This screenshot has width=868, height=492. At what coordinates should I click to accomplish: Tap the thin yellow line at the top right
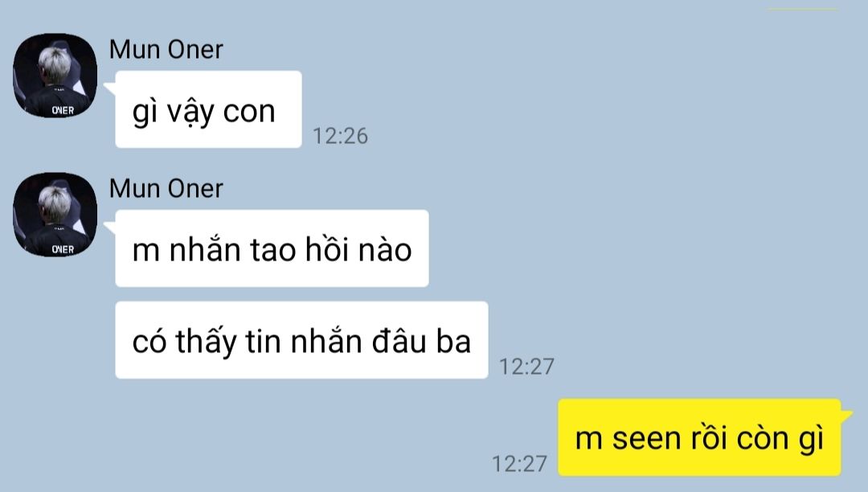pos(803,9)
